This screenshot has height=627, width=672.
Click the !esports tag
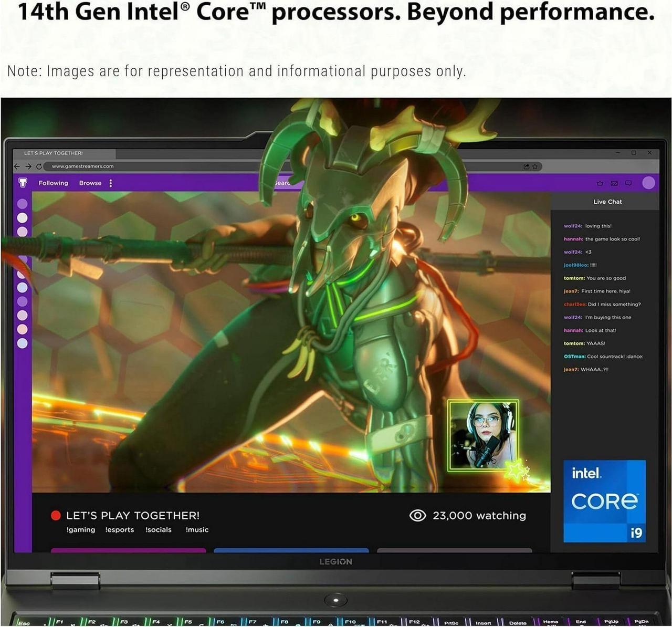coord(120,530)
